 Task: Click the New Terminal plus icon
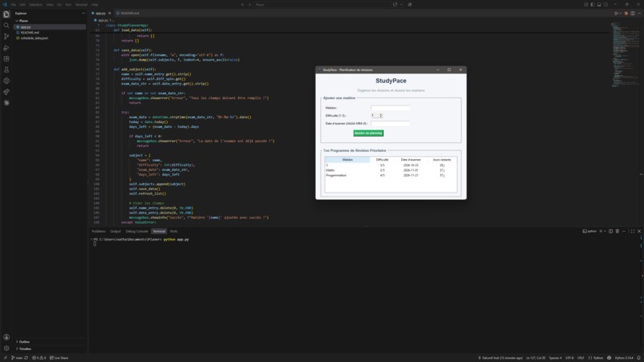601,231
